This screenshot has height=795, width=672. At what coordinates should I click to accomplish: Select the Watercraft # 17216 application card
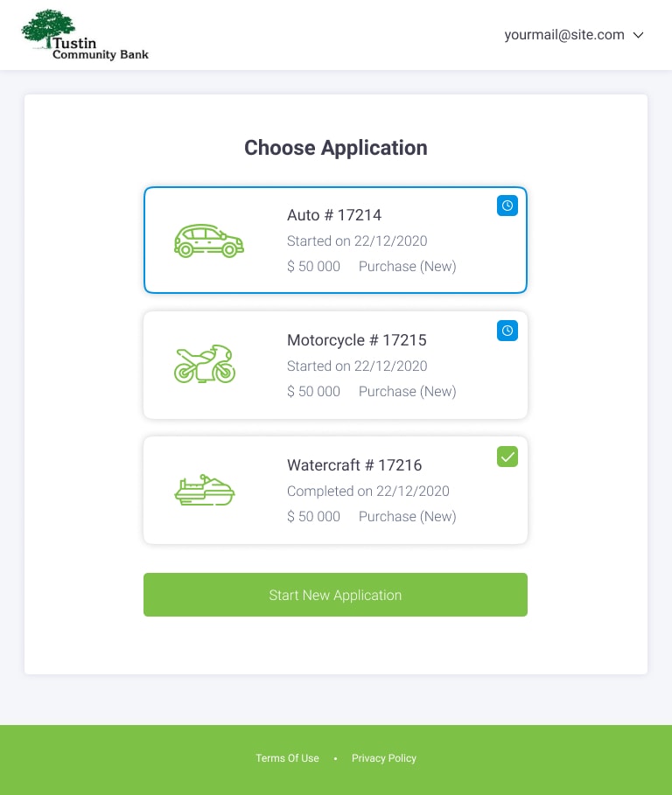pyautogui.click(x=335, y=491)
